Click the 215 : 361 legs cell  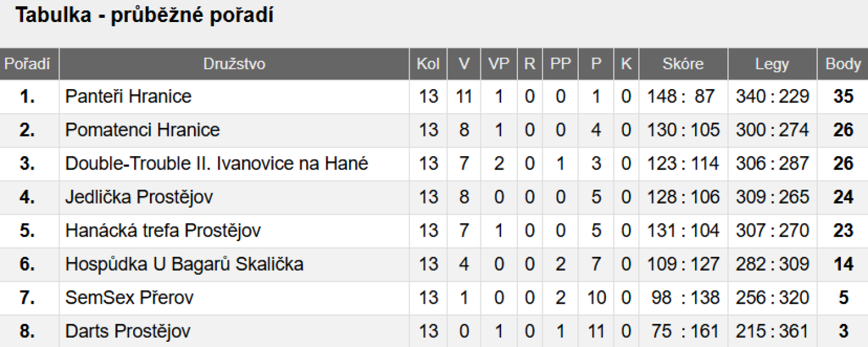click(772, 331)
